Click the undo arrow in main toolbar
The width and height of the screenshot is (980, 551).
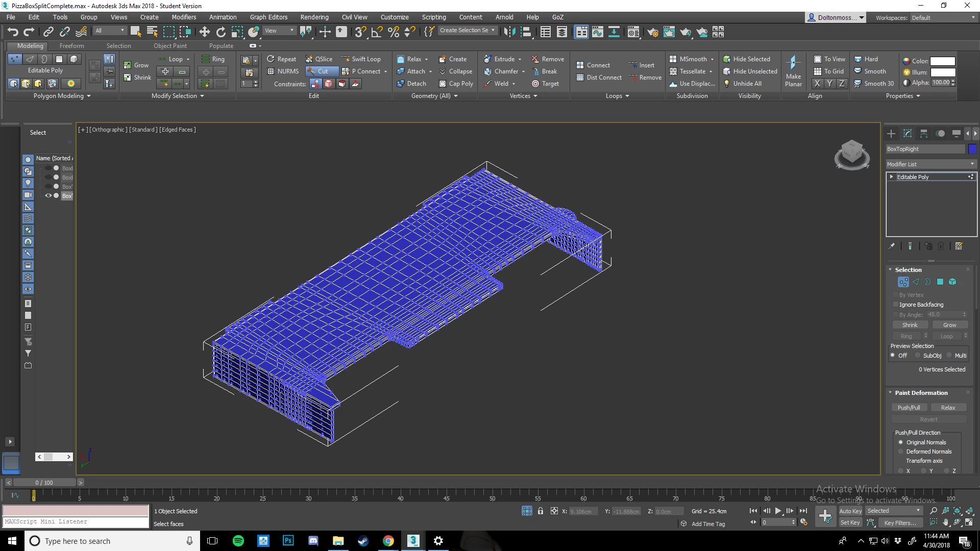point(13,32)
